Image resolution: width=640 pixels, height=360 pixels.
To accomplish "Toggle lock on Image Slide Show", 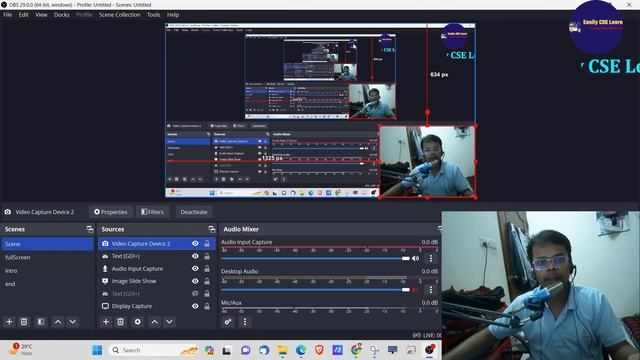I will pos(207,281).
